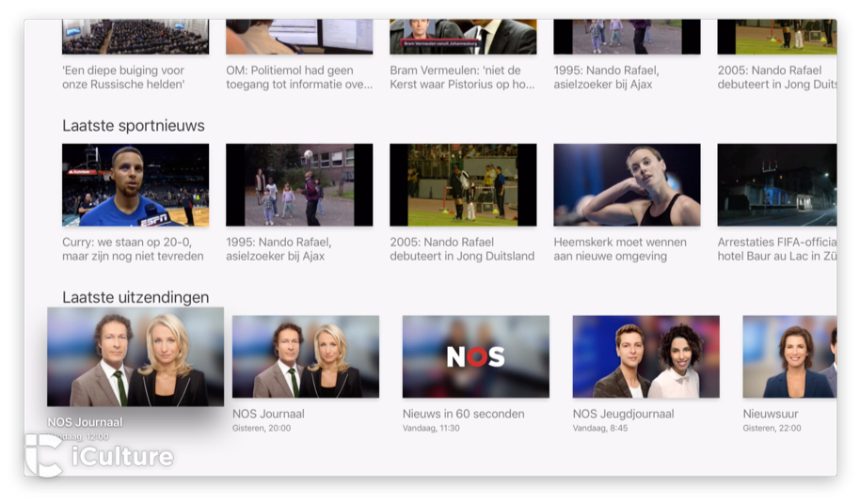
Task: Click 'OM: Politiemol had geen toegang' caption
Action: tap(299, 77)
